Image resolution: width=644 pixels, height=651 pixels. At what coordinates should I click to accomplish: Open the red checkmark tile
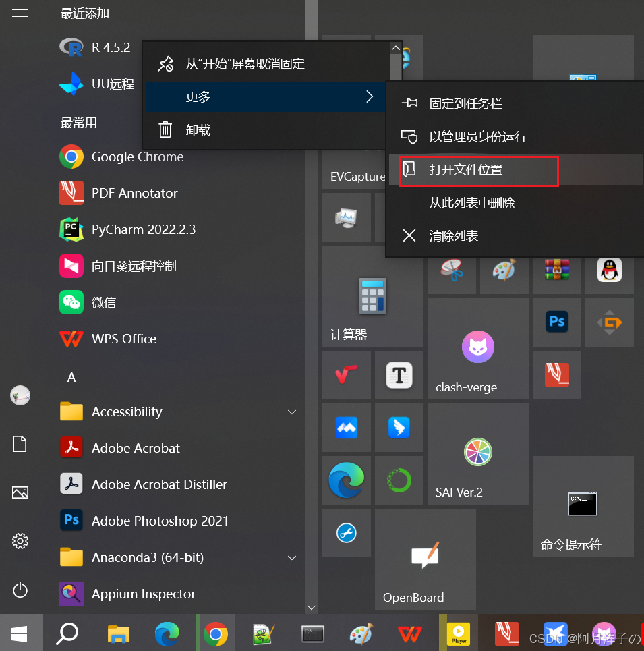[x=347, y=375]
